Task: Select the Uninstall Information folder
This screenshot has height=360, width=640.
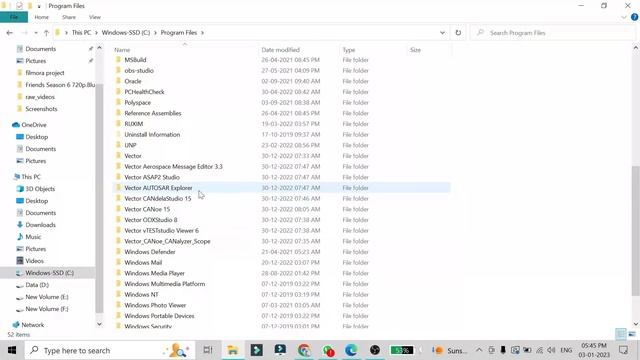Action: [x=152, y=135]
